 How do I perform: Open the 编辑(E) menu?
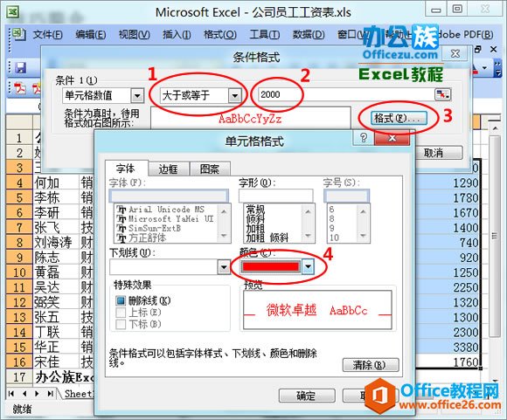(x=91, y=34)
